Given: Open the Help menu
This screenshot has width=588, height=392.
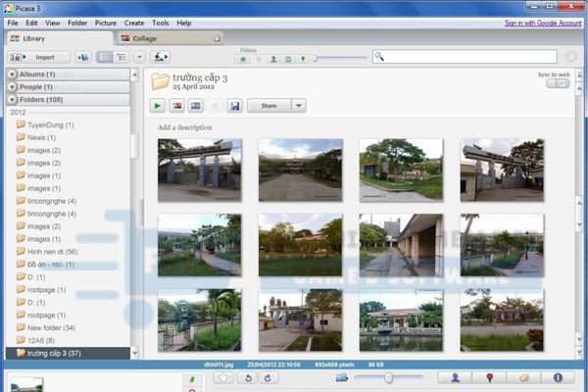Looking at the screenshot, I should coord(184,23).
